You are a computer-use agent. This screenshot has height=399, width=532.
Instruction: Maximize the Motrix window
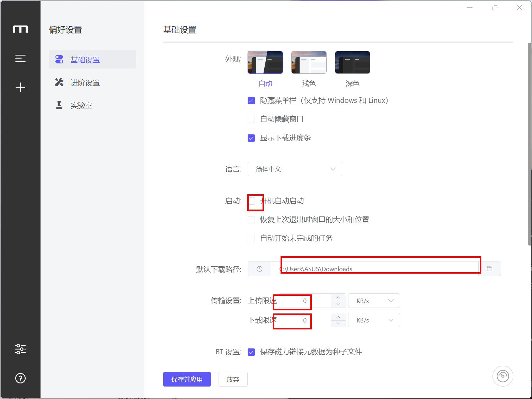[495, 8]
